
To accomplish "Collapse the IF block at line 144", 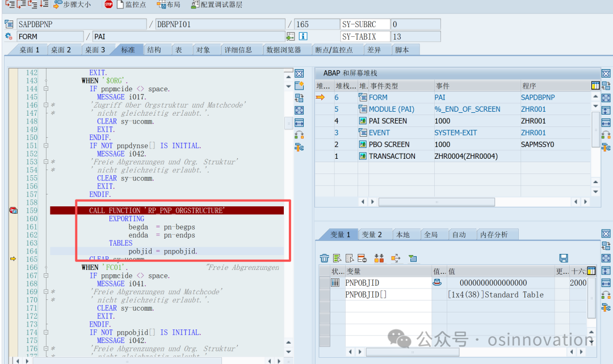I will (46, 88).
